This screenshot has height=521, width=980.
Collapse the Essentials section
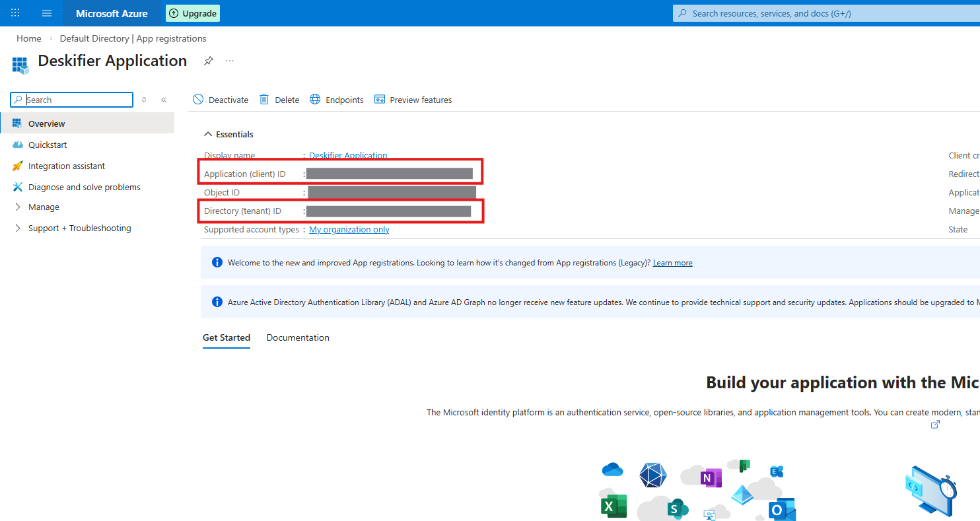point(228,134)
